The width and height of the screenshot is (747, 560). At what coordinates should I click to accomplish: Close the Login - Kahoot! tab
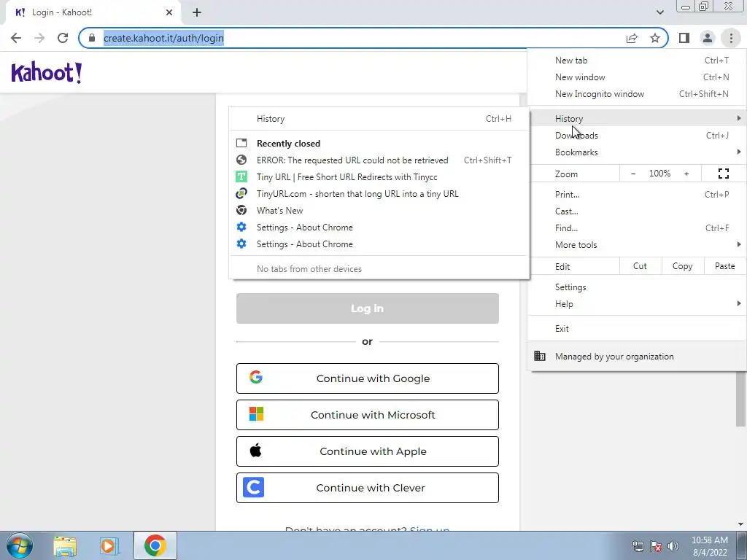click(169, 13)
